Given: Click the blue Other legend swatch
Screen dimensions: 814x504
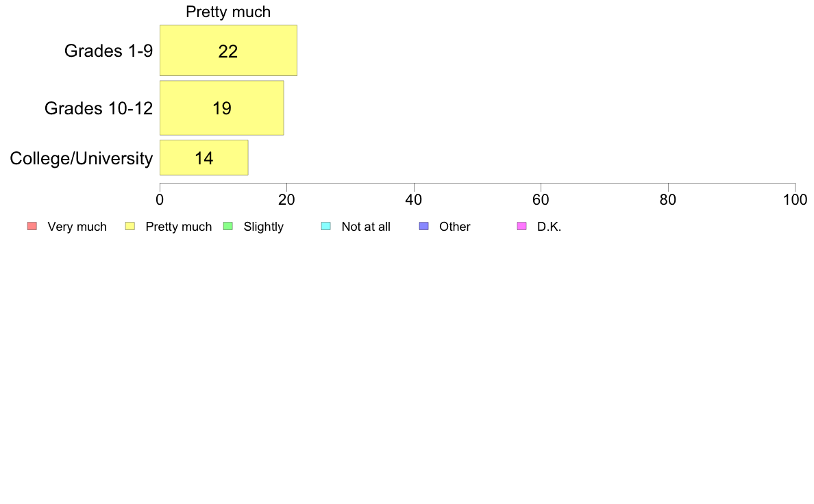Looking at the screenshot, I should [424, 226].
